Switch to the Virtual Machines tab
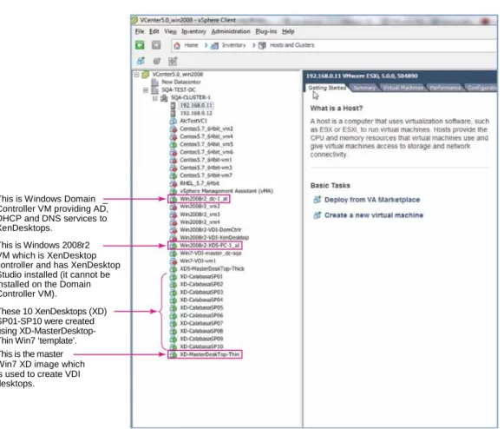This screenshot has height=429, width=504. [x=403, y=88]
